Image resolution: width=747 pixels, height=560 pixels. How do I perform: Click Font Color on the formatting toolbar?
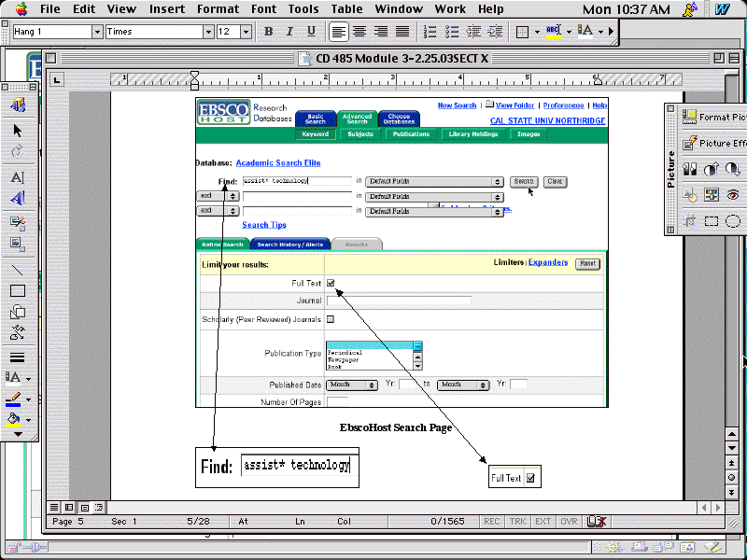tap(585, 32)
